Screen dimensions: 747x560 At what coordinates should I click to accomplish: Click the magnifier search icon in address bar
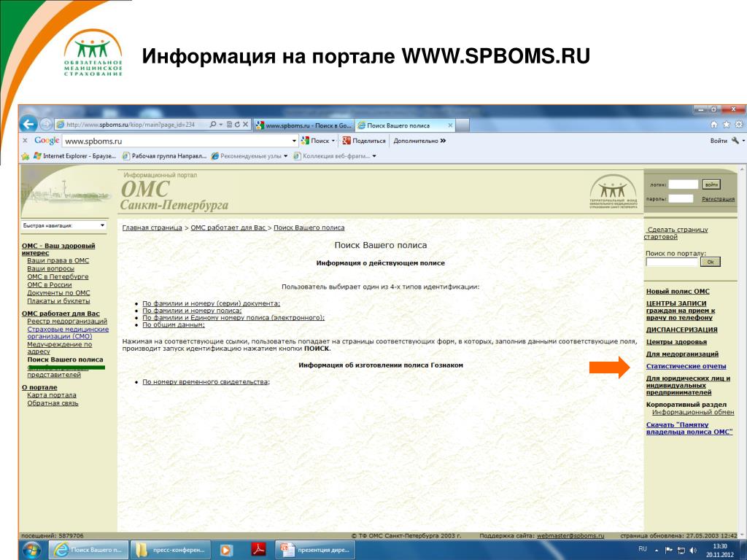213,125
